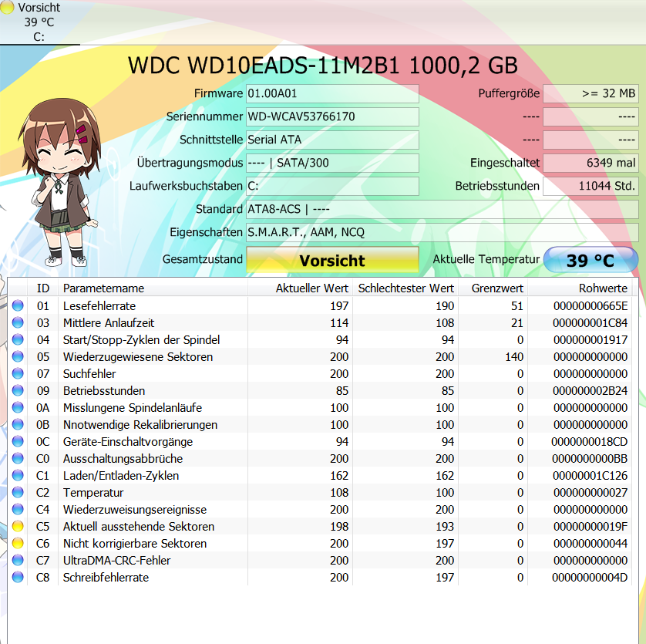
Task: Click the ID column header
Action: pyautogui.click(x=43, y=288)
